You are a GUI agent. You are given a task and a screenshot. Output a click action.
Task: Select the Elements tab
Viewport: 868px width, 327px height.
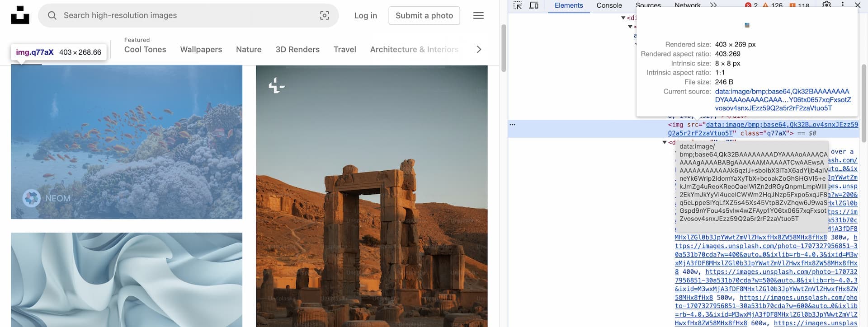coord(568,5)
